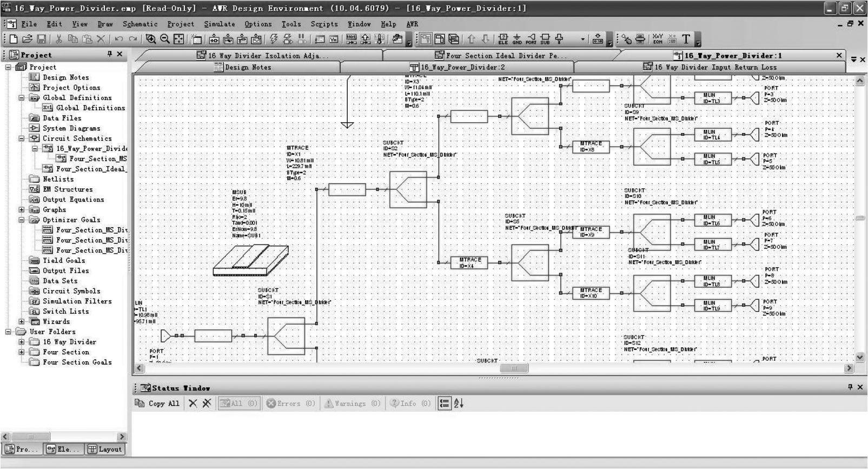Select the text tool T icon
The image size is (868, 469).
(686, 39)
